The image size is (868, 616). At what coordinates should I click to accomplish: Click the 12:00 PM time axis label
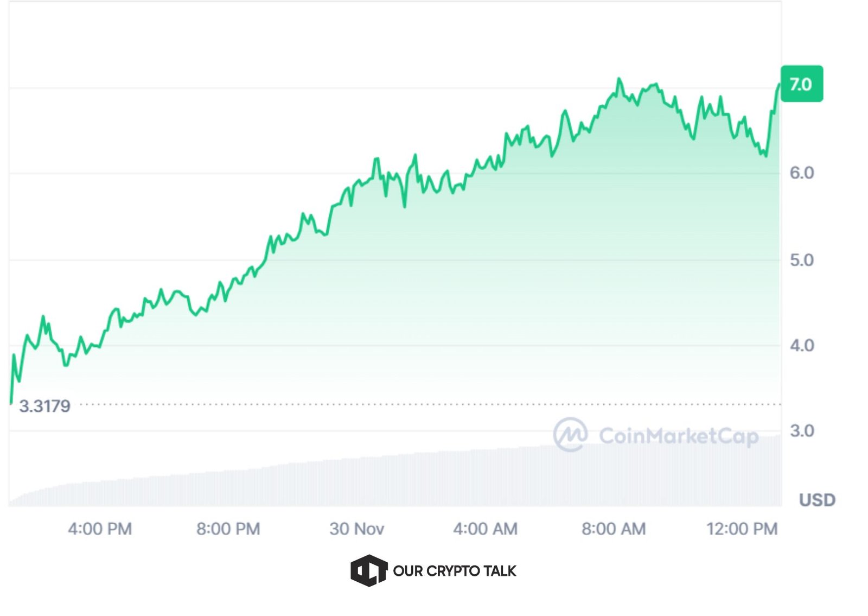tap(742, 529)
